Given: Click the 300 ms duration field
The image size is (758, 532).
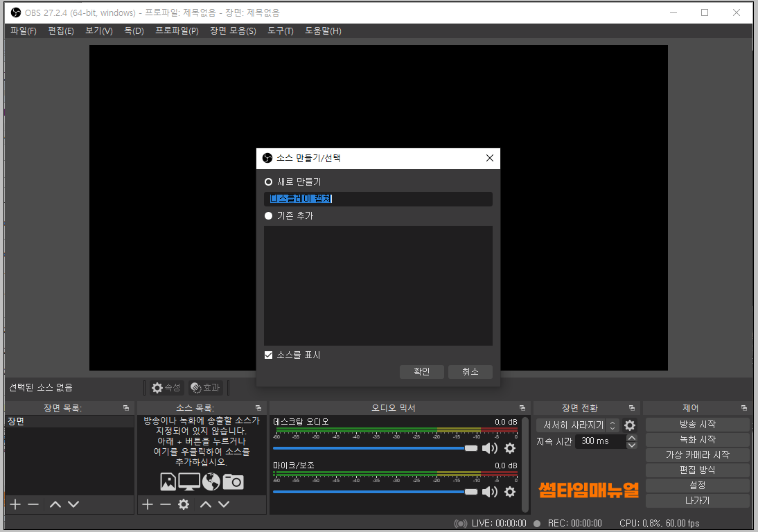Looking at the screenshot, I should click(x=601, y=441).
